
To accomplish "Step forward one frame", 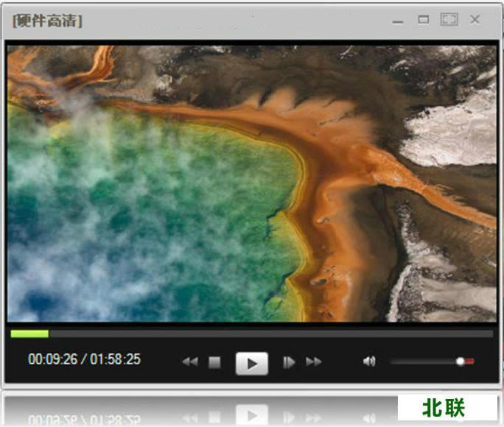I will [x=290, y=362].
